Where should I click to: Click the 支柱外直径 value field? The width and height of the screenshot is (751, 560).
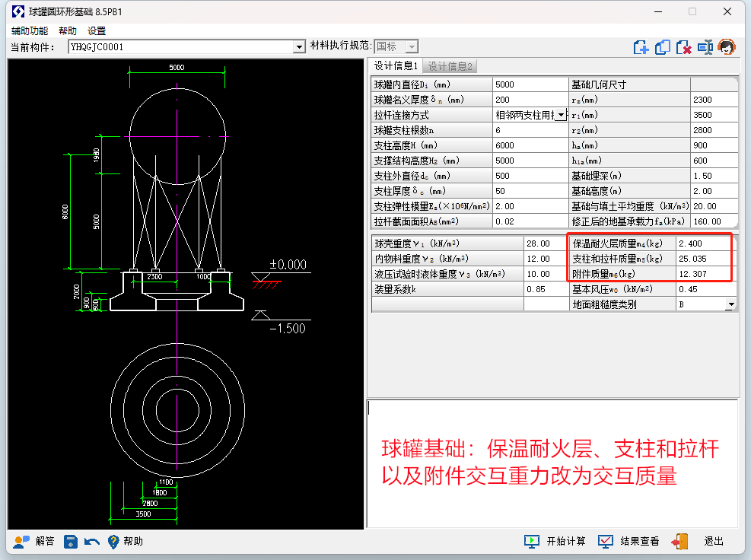[x=530, y=176]
